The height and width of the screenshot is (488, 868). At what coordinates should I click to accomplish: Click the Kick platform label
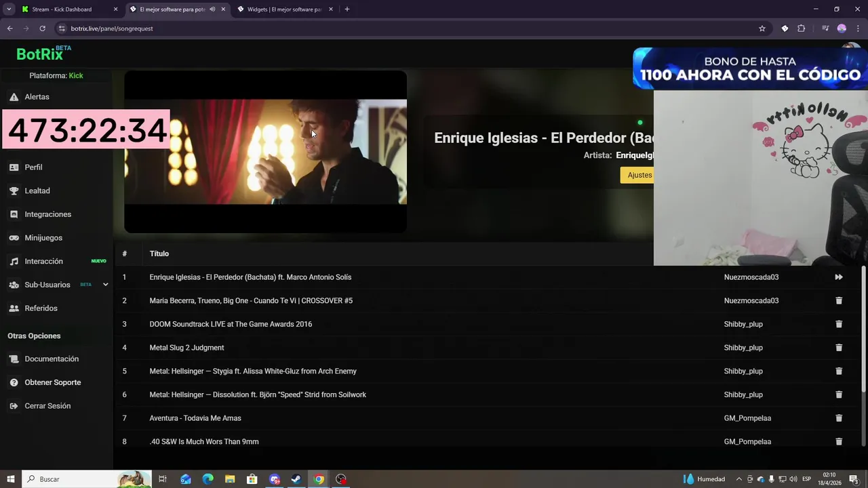pos(76,76)
